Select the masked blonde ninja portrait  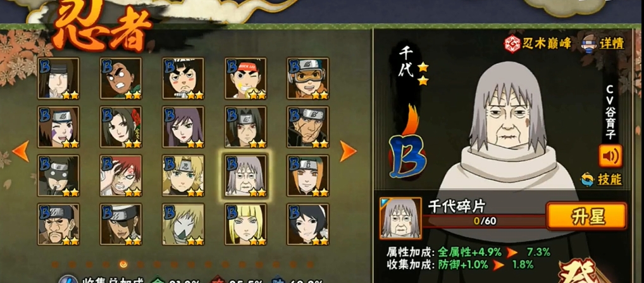point(183,224)
